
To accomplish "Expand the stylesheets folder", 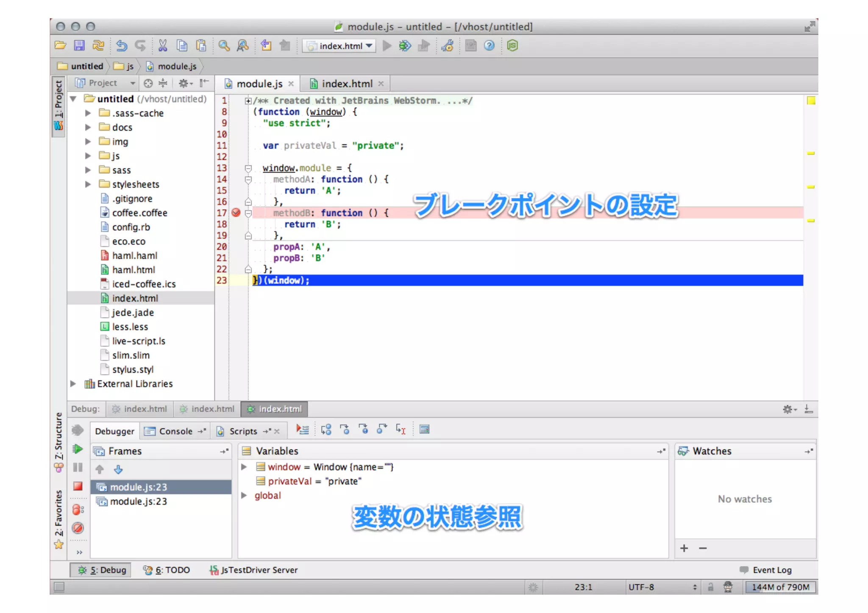I will click(88, 184).
